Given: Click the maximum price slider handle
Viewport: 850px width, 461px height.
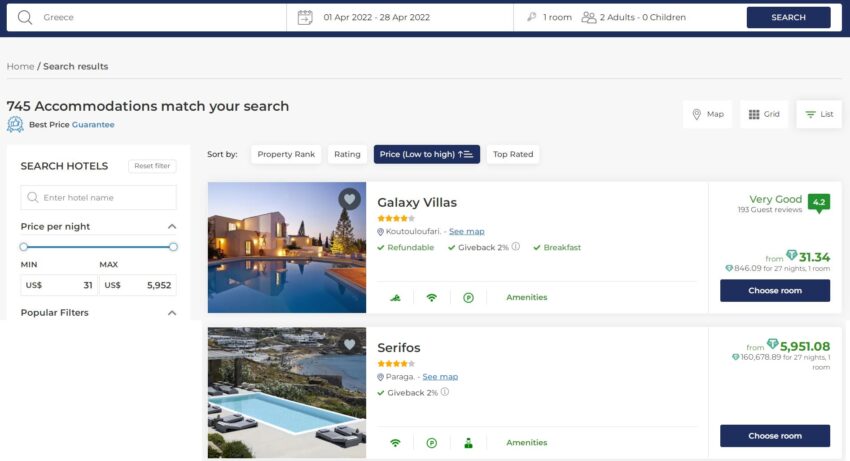Looking at the screenshot, I should click(x=173, y=247).
